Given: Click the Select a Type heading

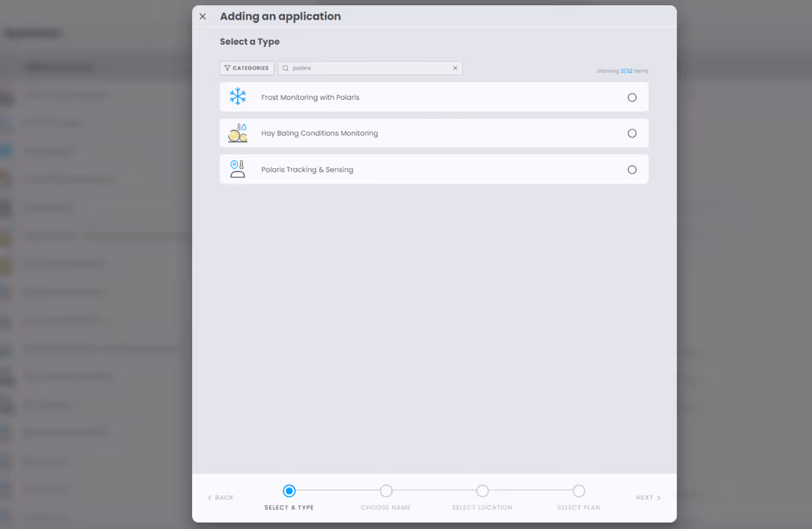Looking at the screenshot, I should click(249, 42).
